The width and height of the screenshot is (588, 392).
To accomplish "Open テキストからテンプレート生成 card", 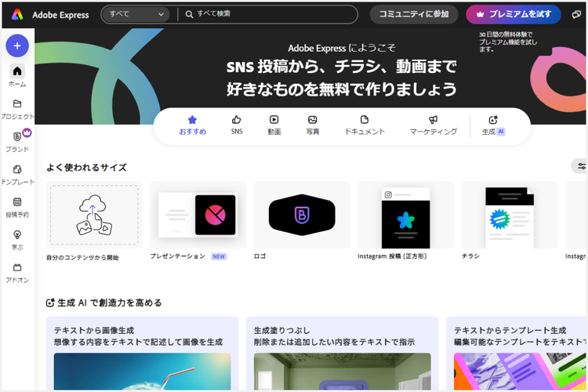I will pyautogui.click(x=517, y=354).
